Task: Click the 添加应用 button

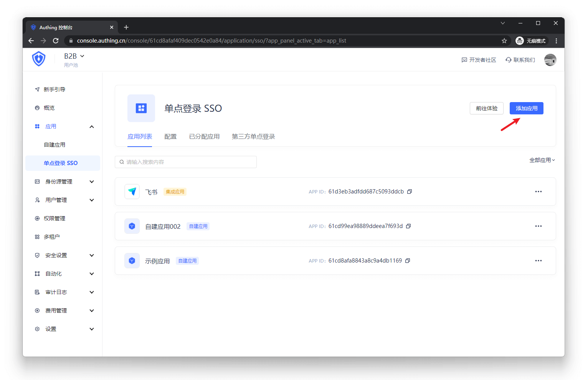Action: pos(526,108)
